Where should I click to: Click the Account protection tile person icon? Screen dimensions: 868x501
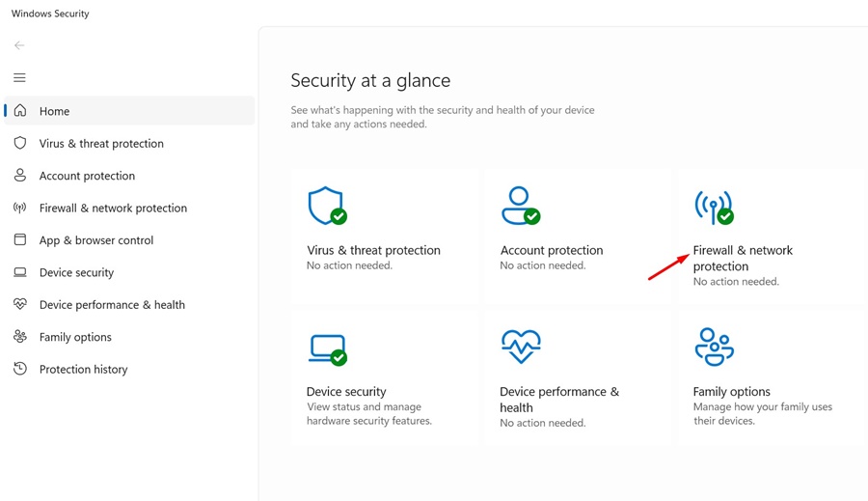click(519, 206)
